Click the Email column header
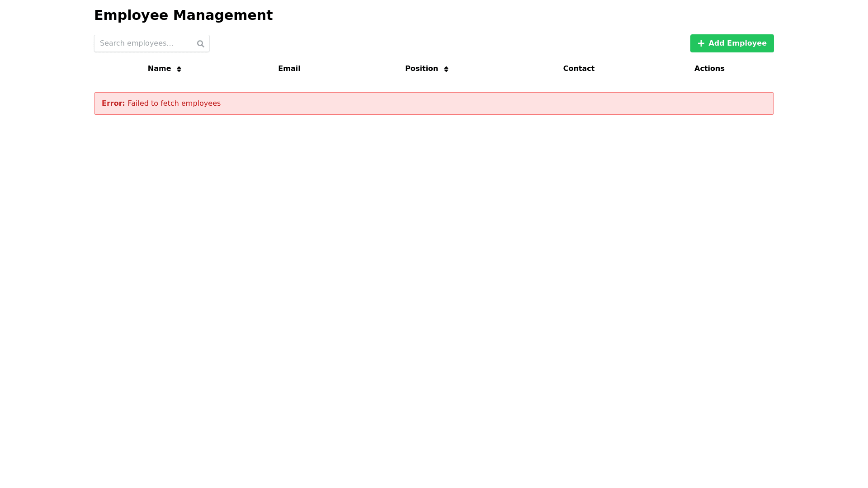This screenshot has height=488, width=868. (289, 69)
